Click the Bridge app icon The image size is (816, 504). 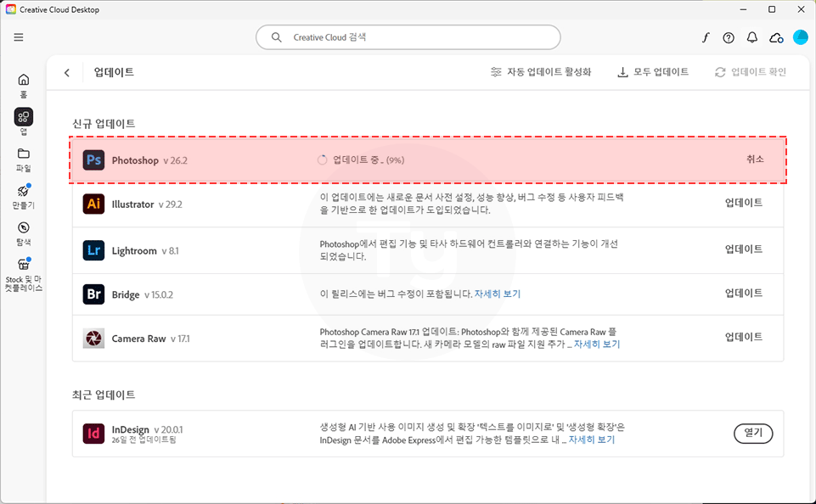point(93,294)
